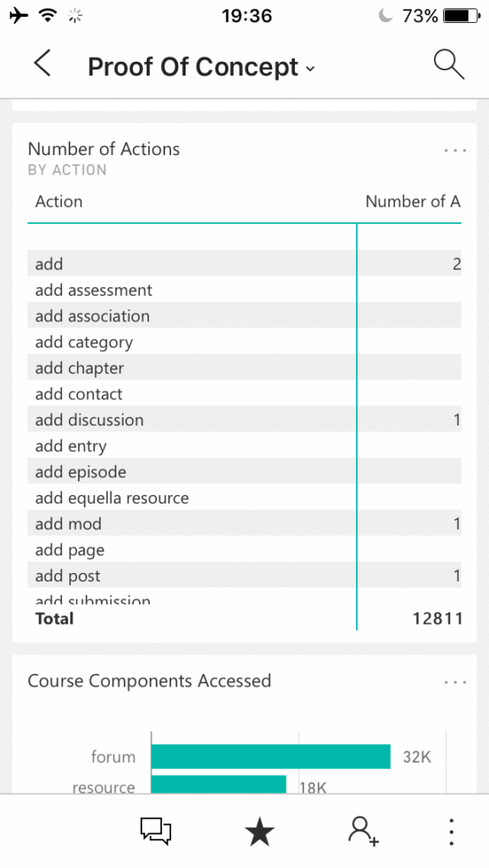Tap the favorite star icon
Viewport: 489px width, 868px height.
pos(259,832)
